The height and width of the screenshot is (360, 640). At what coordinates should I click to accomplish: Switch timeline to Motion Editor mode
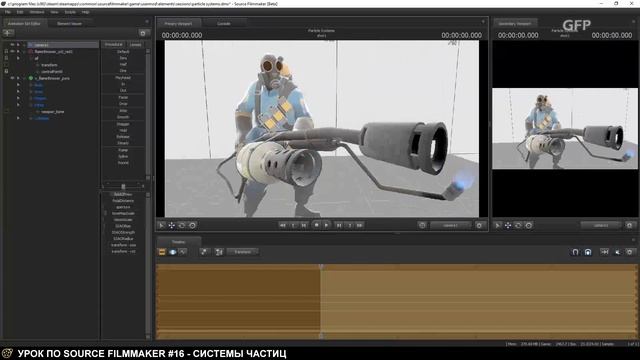pos(173,252)
